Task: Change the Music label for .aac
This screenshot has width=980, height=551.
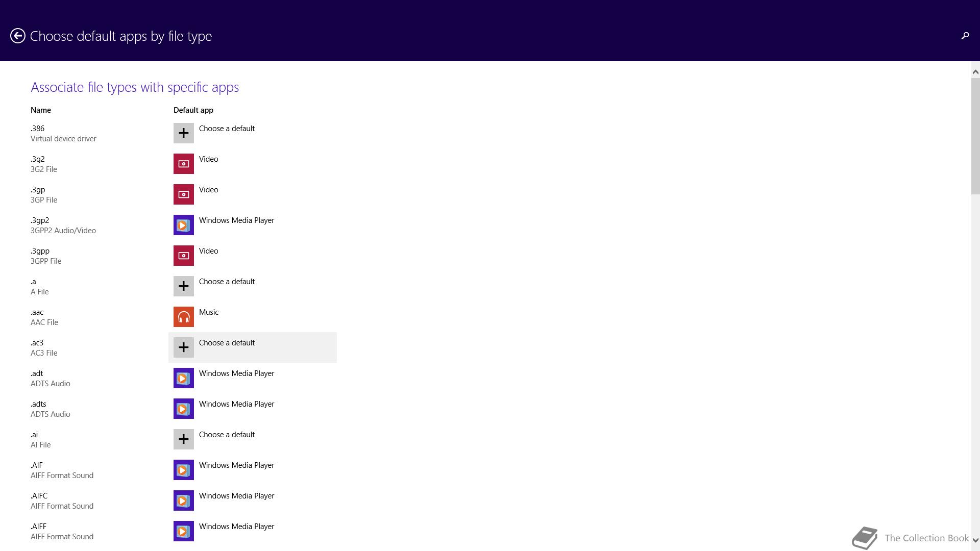Action: pyautogui.click(x=209, y=312)
